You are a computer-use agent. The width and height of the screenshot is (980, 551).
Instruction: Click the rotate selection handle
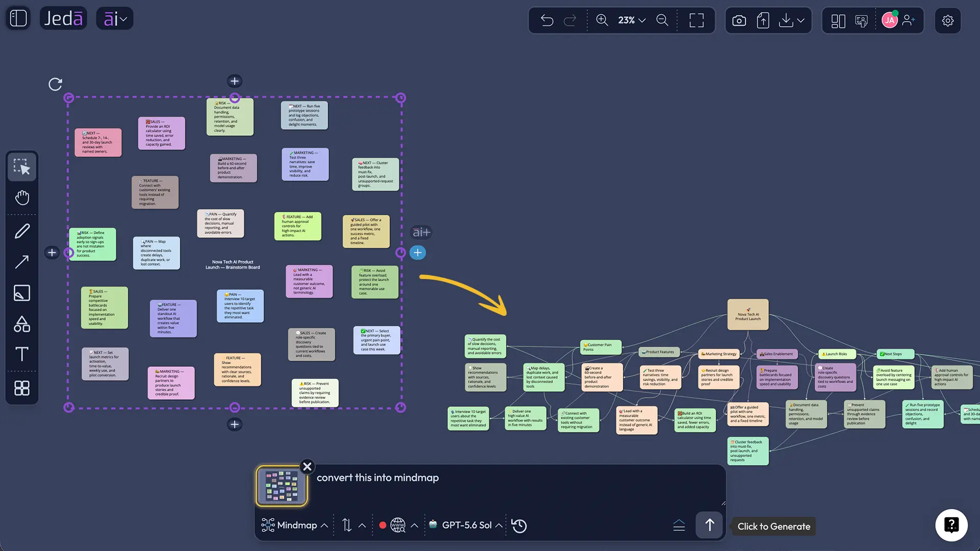point(55,84)
